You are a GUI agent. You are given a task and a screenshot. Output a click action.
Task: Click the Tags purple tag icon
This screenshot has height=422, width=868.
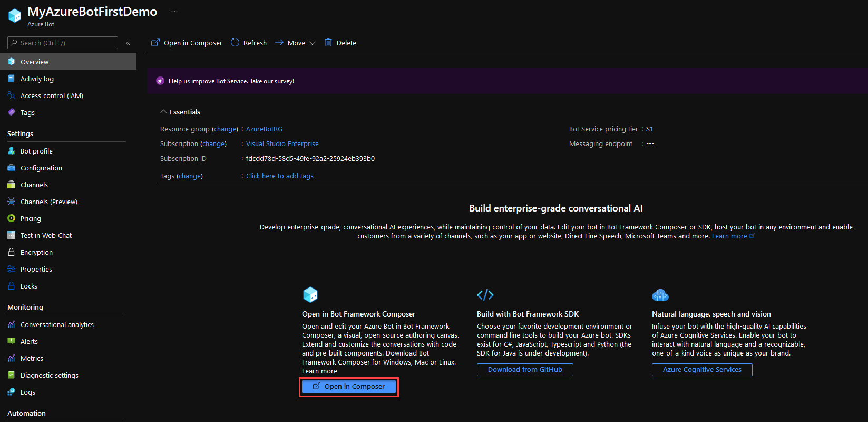(x=12, y=112)
